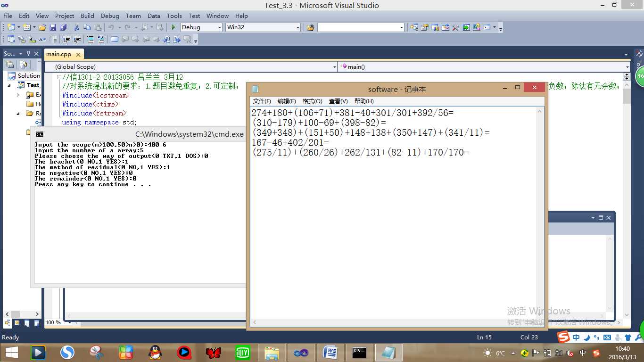Toggle a bookmark on the current line

pyautogui.click(x=114, y=39)
